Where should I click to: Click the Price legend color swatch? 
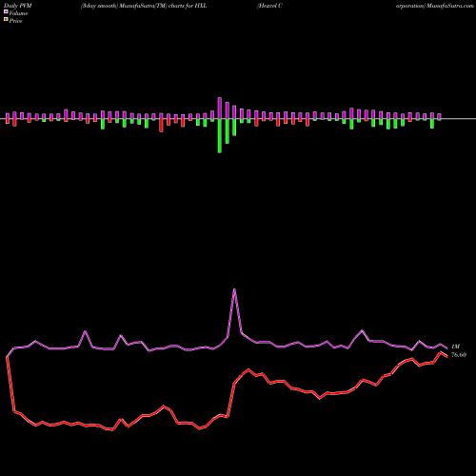pyautogui.click(x=6, y=19)
